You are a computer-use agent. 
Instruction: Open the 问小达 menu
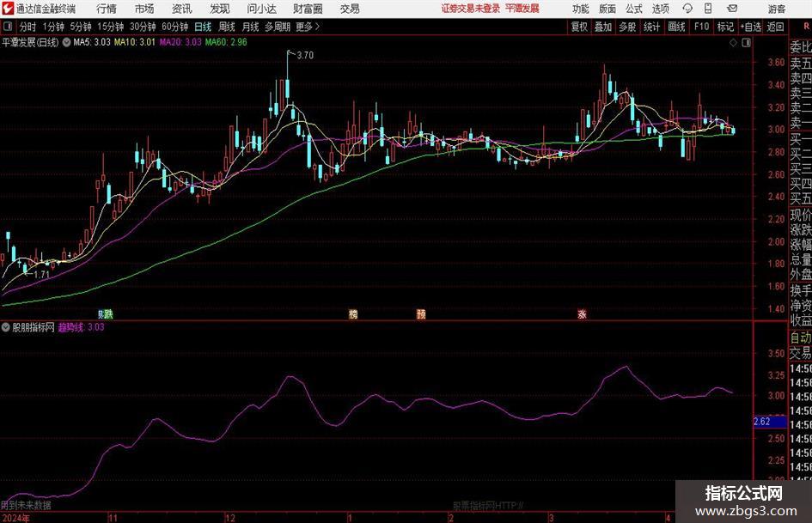[x=261, y=9]
